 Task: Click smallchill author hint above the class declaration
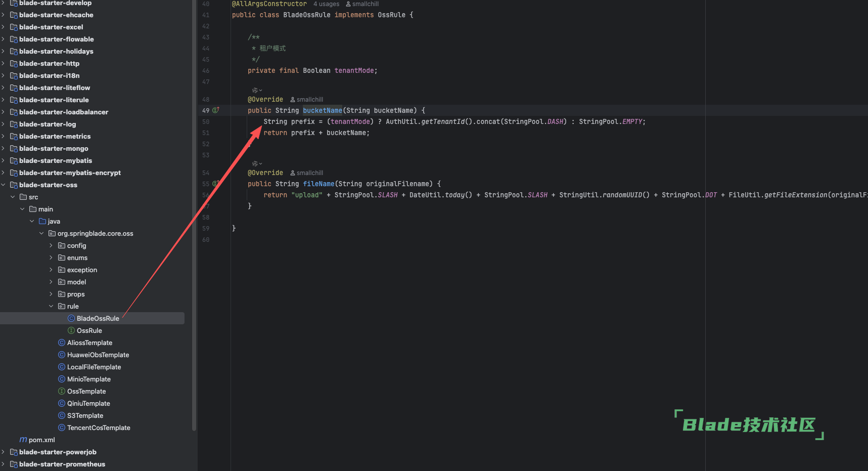point(362,4)
